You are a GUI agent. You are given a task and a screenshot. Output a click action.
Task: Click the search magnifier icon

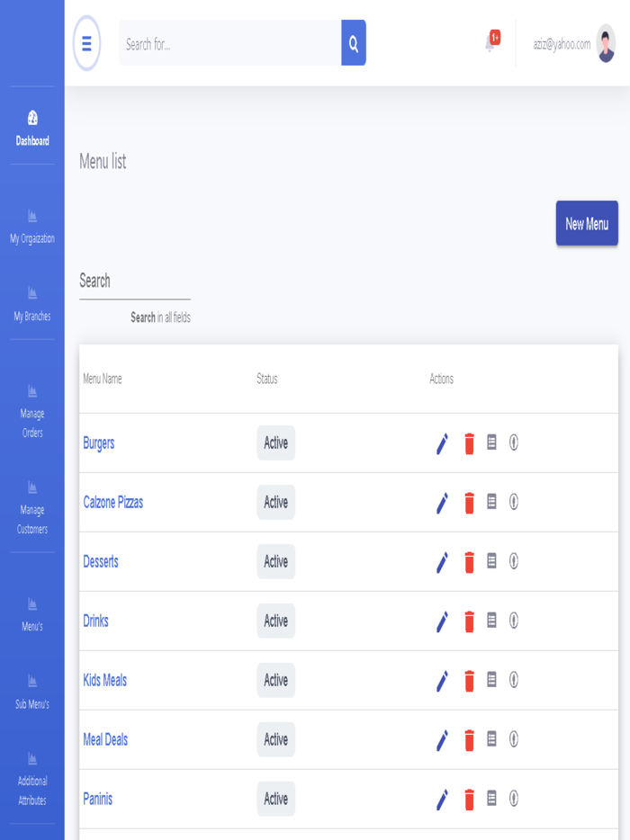[x=352, y=42]
